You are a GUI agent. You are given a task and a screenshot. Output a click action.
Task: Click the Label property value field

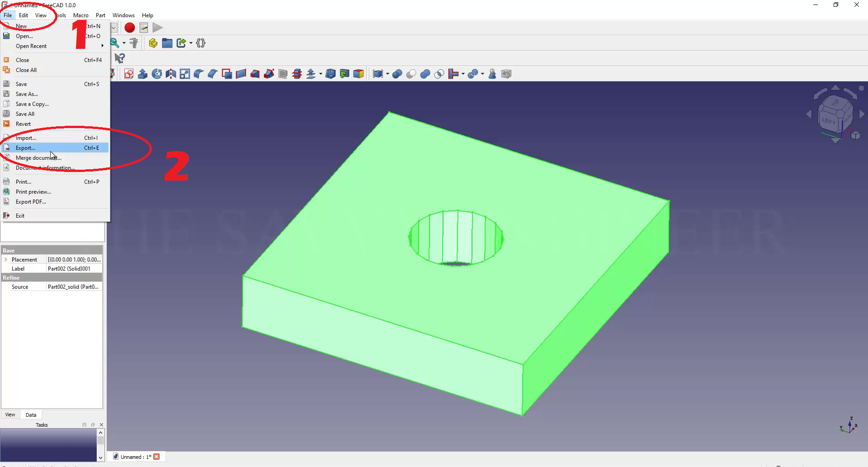click(75, 269)
